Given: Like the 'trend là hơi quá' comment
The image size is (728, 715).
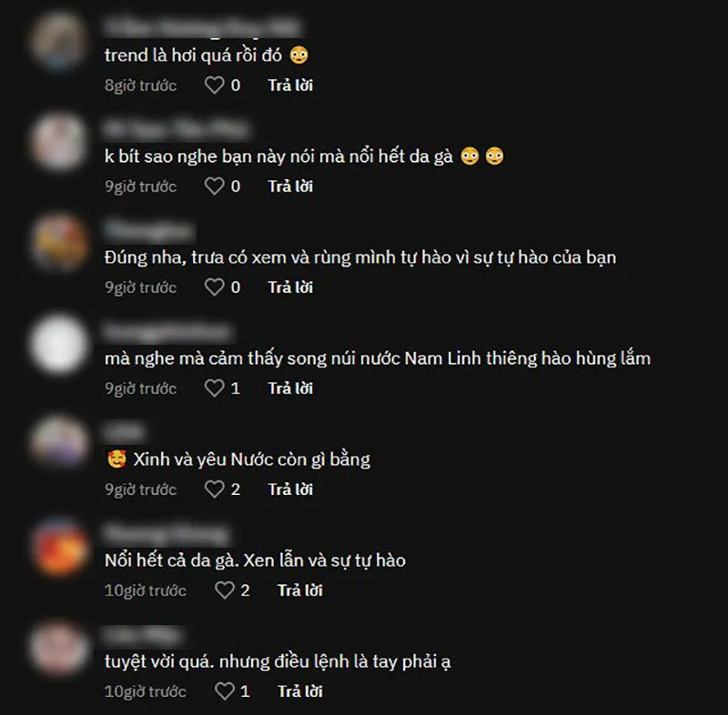Looking at the screenshot, I should tap(215, 86).
